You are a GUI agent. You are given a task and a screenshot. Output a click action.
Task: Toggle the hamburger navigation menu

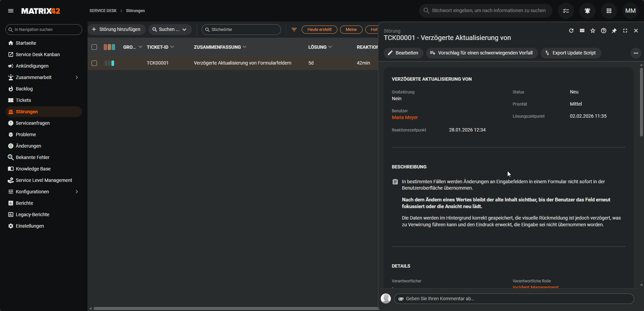[x=11, y=11]
